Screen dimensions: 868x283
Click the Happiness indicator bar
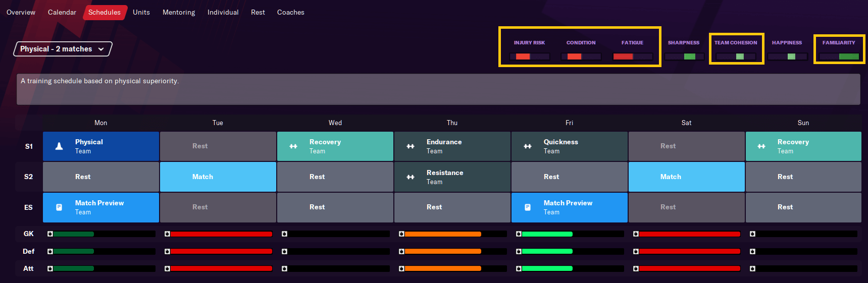click(x=787, y=56)
